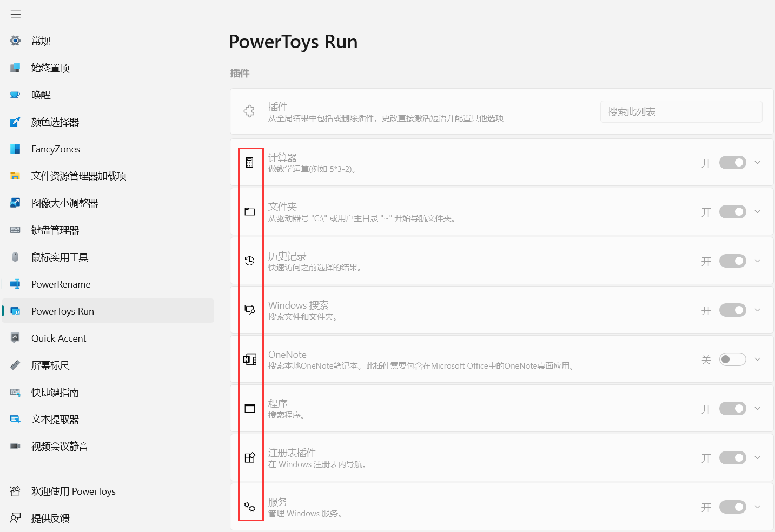
Task: Click the folder icon beside 文件夹 plugin
Action: pos(249,211)
